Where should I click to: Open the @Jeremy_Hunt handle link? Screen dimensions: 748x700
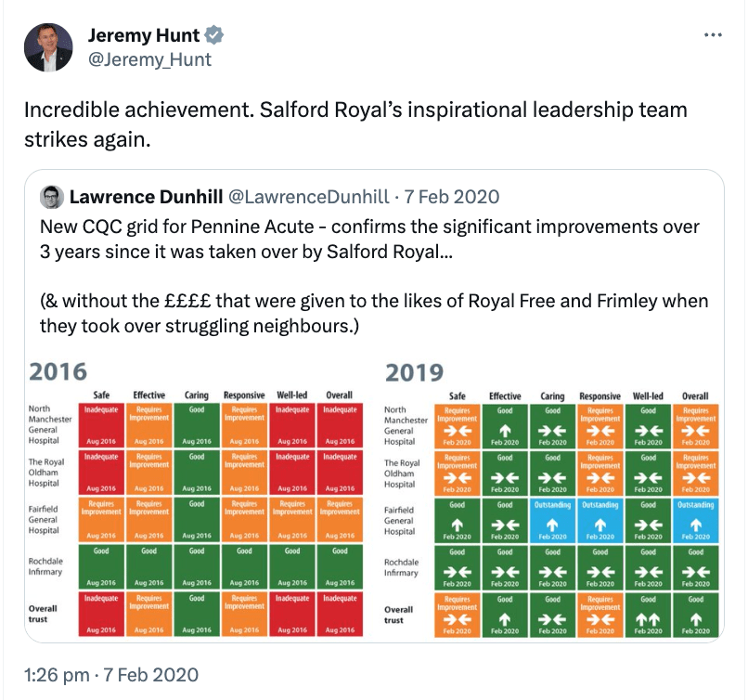point(149,59)
